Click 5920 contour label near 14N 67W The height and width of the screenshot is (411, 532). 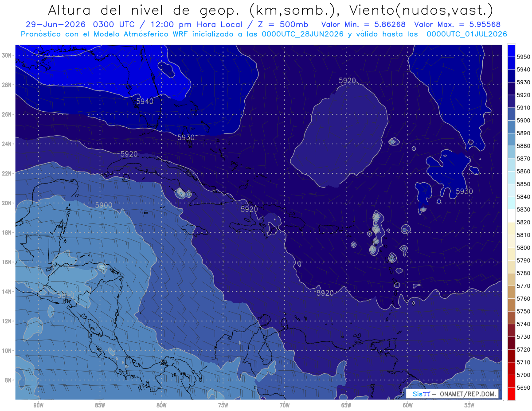coord(325,293)
